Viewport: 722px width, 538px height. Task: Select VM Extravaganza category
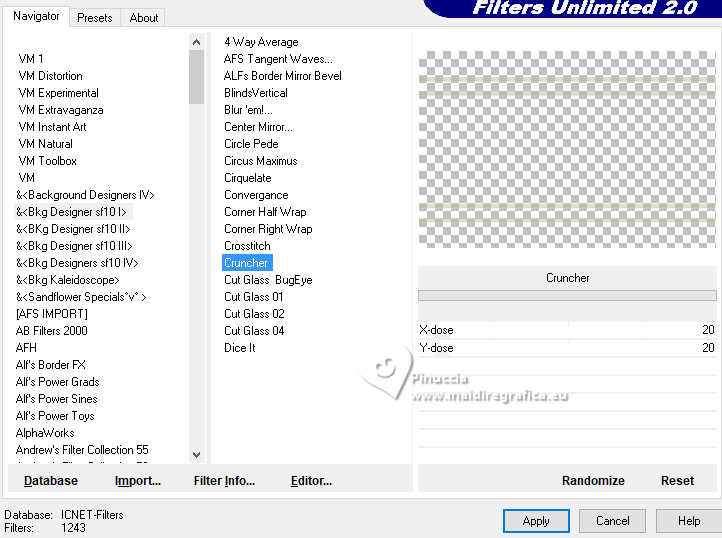tap(61, 110)
